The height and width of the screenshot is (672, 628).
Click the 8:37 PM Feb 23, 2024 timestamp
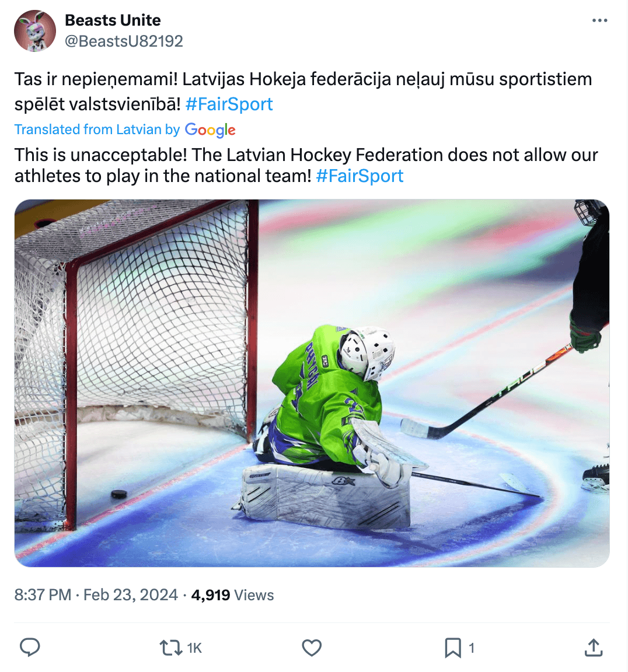pyautogui.click(x=96, y=595)
